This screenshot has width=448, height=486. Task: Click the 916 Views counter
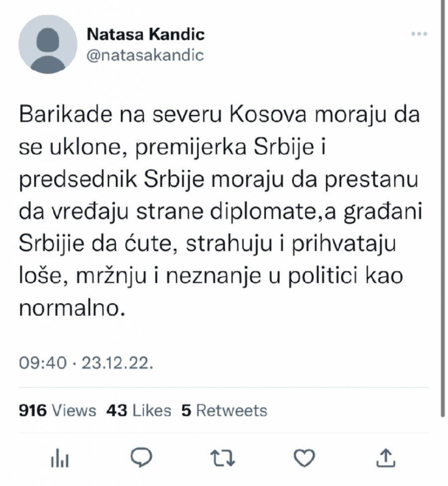point(59,411)
